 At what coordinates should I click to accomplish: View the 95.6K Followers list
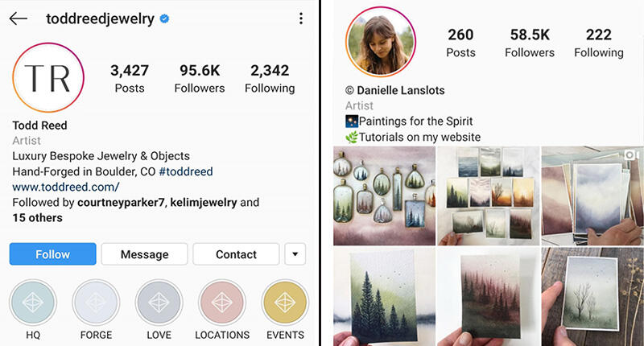[x=200, y=78]
